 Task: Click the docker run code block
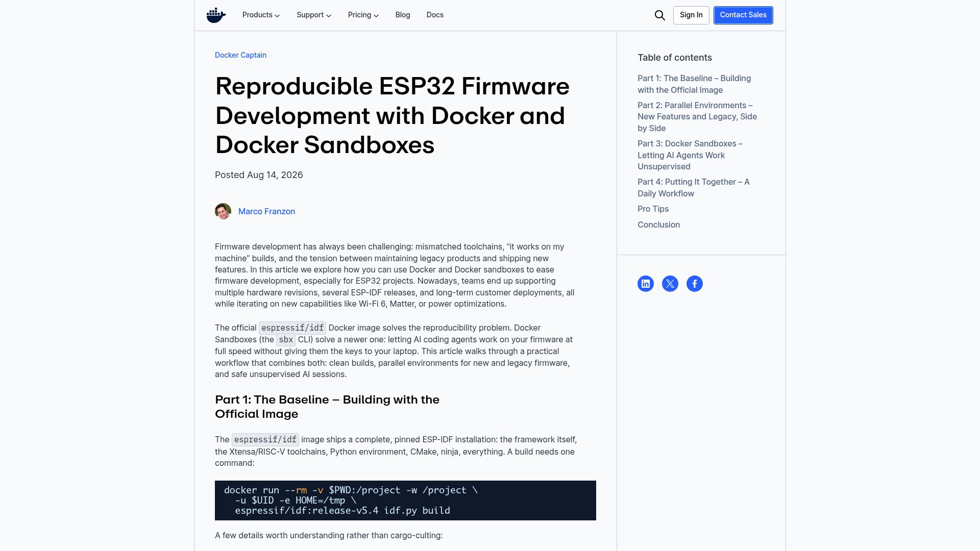(405, 500)
